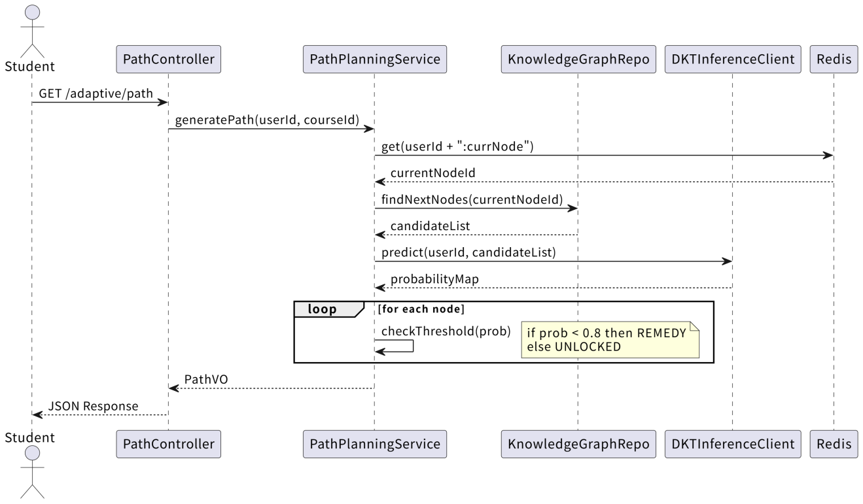The width and height of the screenshot is (863, 504).
Task: Select the bottom DKTInferenceClient participant box
Action: coord(732,444)
